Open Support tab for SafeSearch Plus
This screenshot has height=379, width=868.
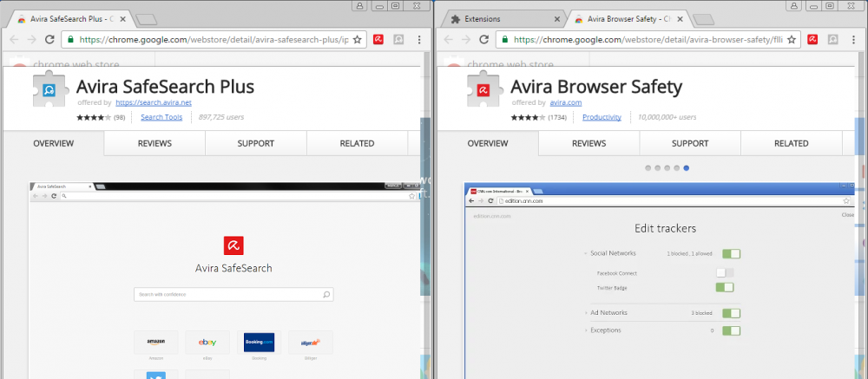(256, 143)
